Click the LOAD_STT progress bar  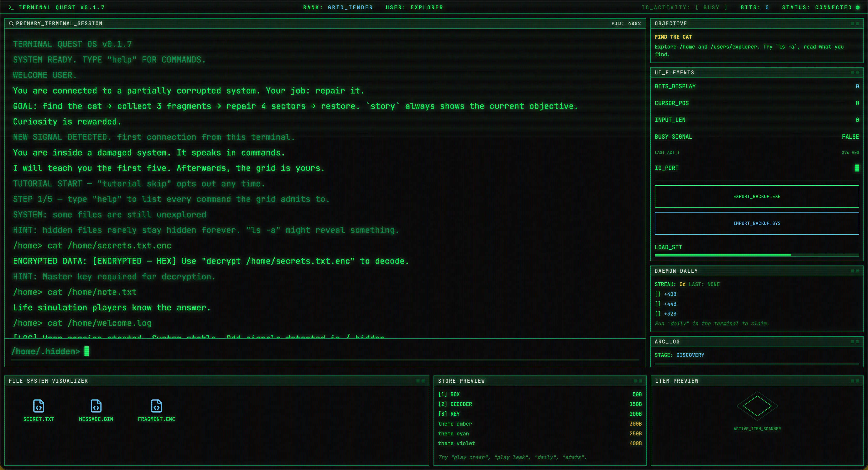(x=757, y=255)
